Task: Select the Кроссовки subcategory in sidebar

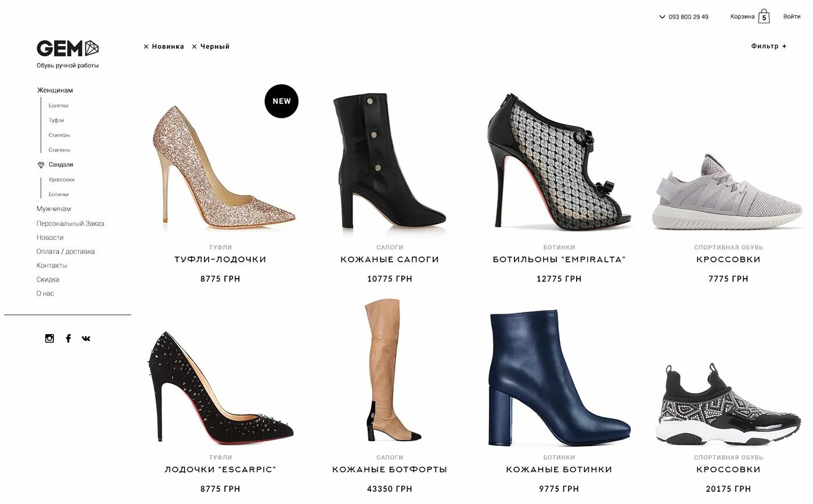Action: pos(62,180)
